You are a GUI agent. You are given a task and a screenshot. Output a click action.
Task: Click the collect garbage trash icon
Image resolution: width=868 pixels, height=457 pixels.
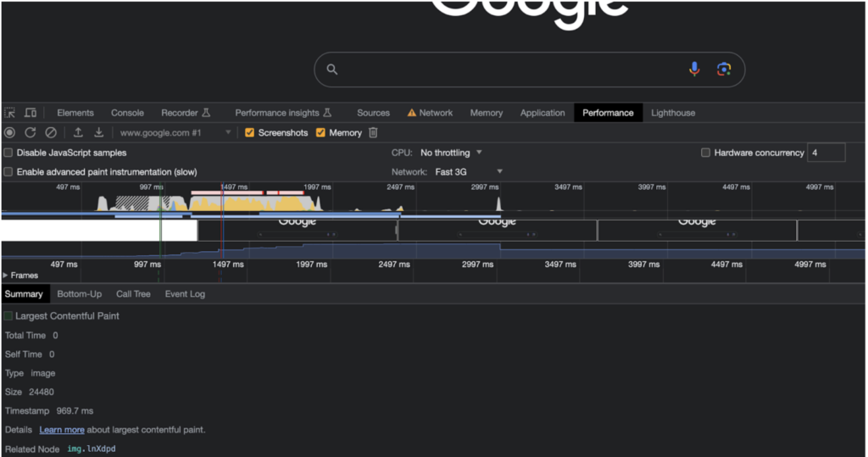tap(373, 132)
